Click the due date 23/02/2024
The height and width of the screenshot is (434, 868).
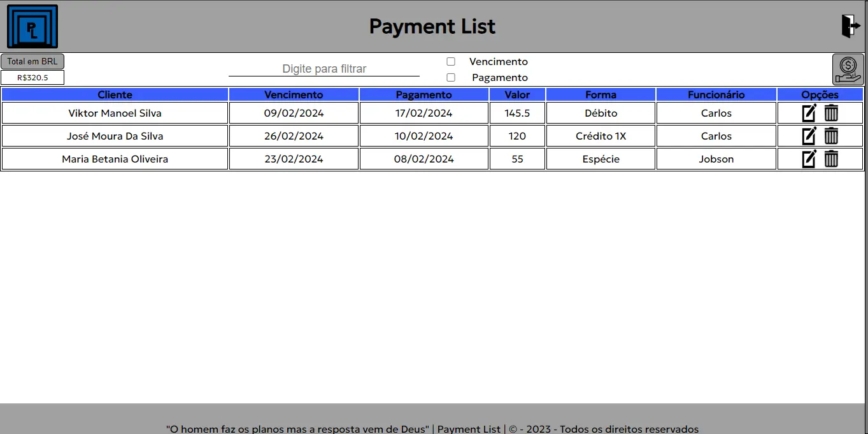tap(294, 159)
